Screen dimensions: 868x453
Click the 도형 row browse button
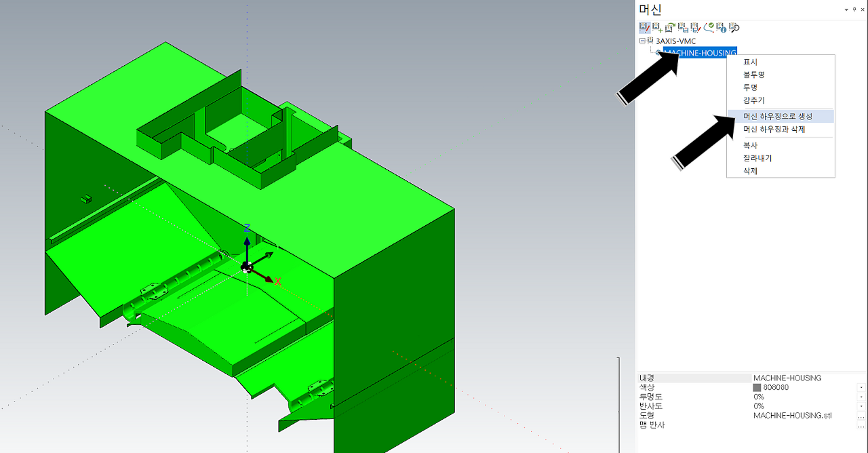861,416
